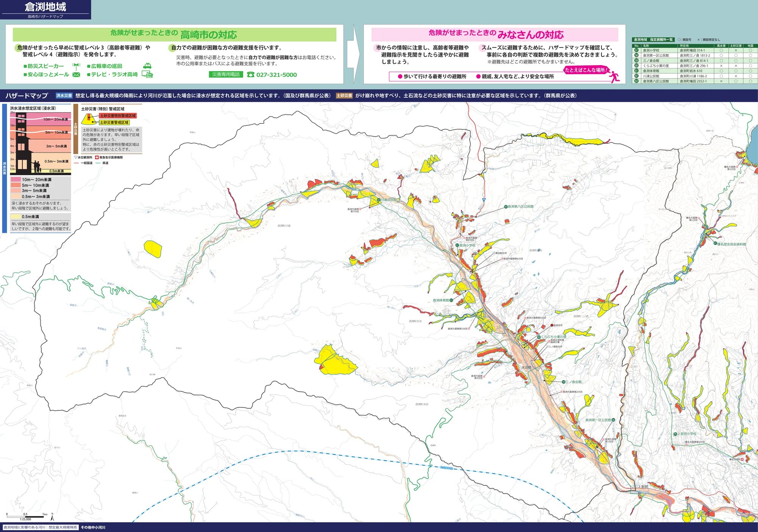Click the 災害専用電話 green label

coord(226,75)
